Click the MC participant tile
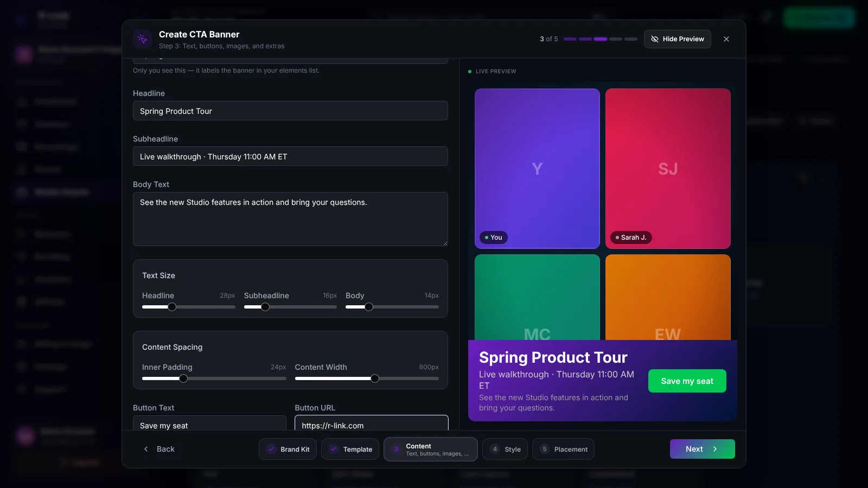Screen dimensions: 868x488 point(537,297)
